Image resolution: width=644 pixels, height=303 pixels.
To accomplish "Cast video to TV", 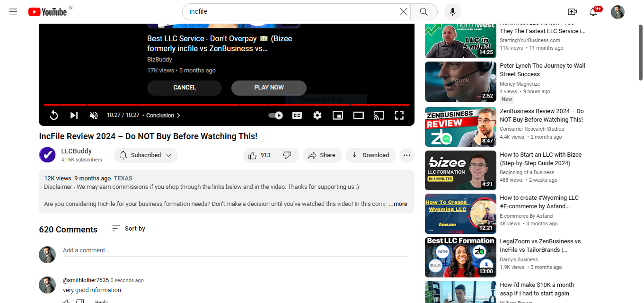I will coord(379,115).
